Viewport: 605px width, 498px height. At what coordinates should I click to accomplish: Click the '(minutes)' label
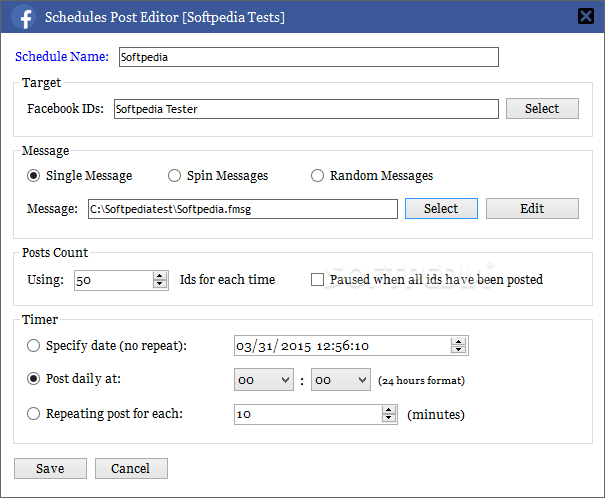[x=436, y=415]
